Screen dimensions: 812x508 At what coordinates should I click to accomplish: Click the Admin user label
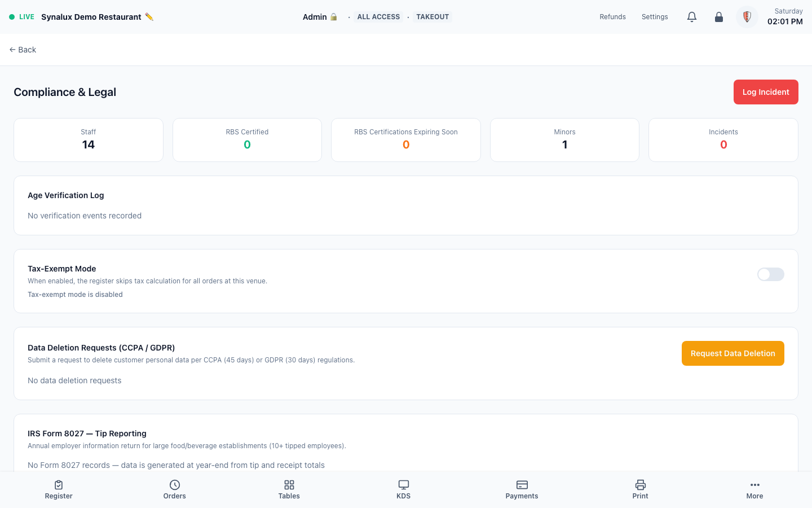click(x=315, y=17)
